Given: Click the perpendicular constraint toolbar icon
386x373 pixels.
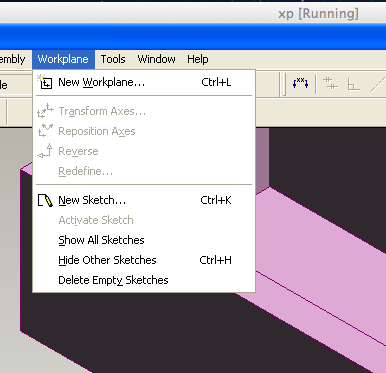Looking at the screenshot, I should point(353,84).
